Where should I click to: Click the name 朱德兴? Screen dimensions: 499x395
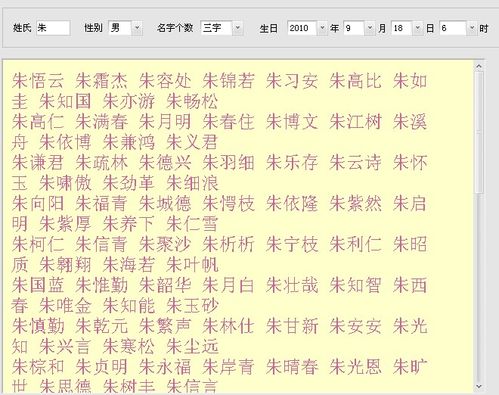(165, 163)
